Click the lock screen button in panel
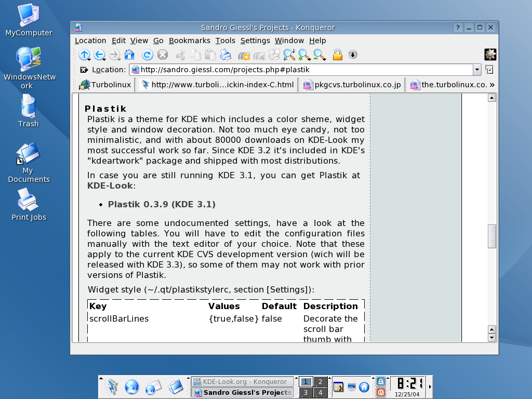532x399 pixels. tap(381, 381)
